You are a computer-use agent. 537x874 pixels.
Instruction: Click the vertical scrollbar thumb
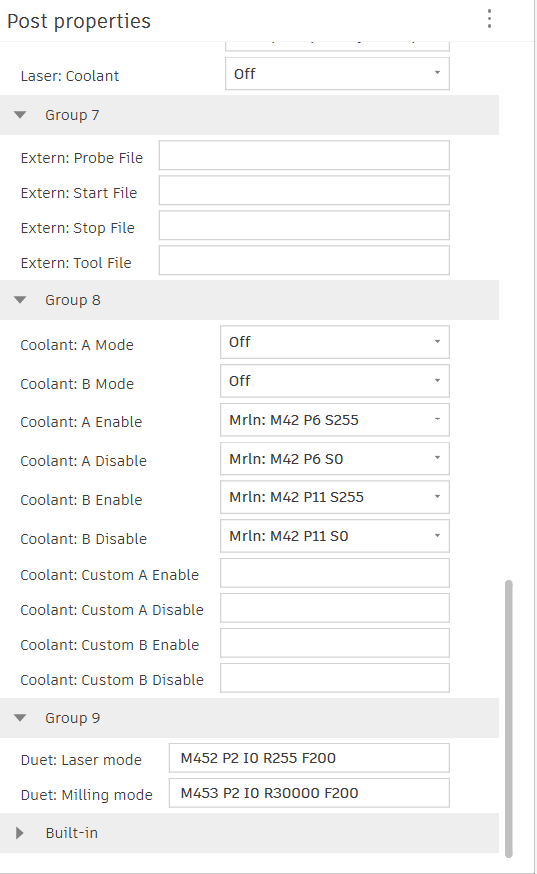coord(508,718)
